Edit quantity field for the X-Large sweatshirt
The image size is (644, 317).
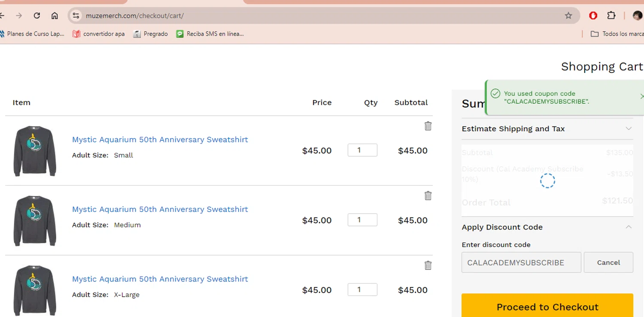[x=362, y=290]
